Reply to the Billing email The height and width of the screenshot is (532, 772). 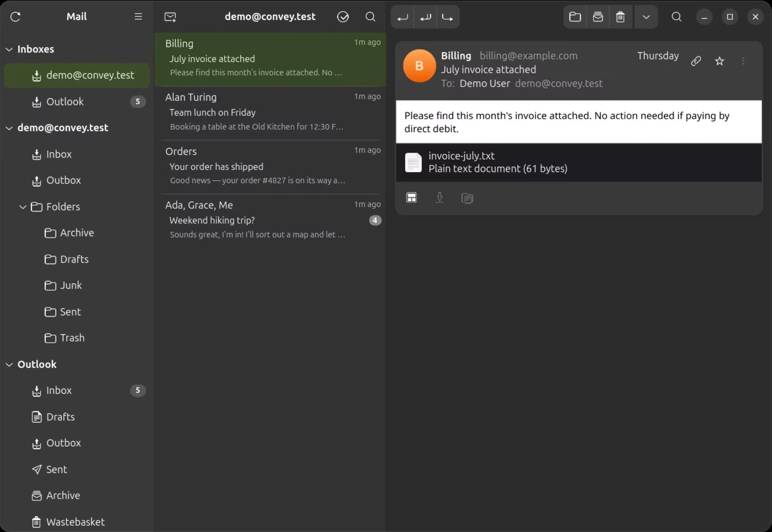pyautogui.click(x=403, y=17)
